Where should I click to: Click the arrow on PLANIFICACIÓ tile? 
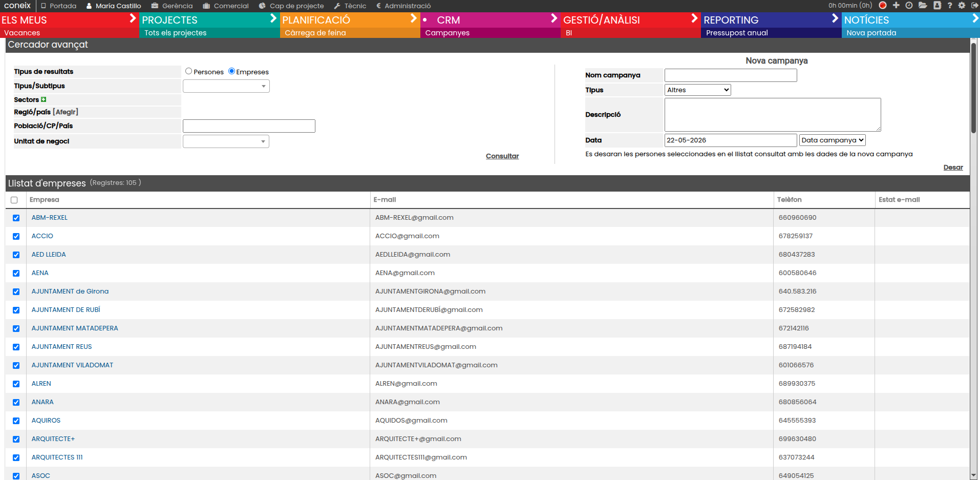(x=414, y=19)
